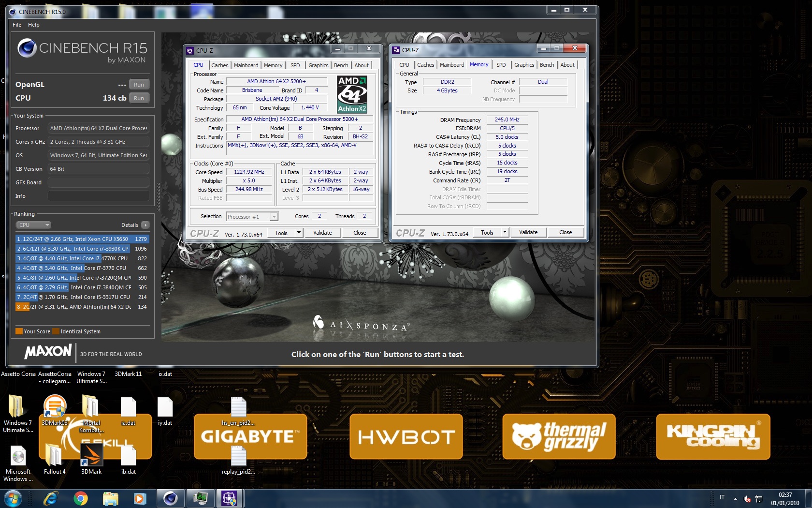Open Windows Explorer from taskbar

(110, 498)
